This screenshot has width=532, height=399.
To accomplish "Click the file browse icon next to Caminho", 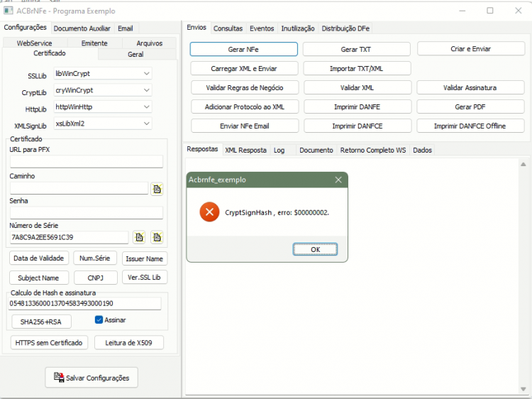I will (157, 189).
